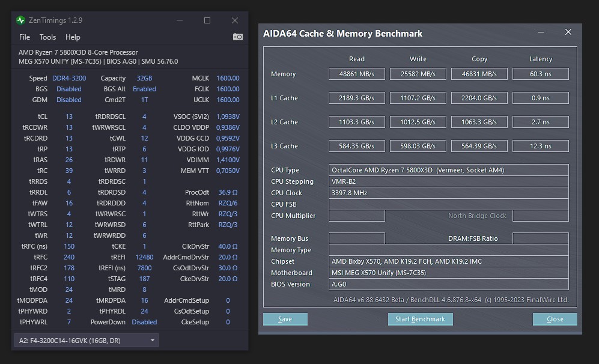Open the File menu in ZenTimings
Image resolution: width=599 pixels, height=364 pixels.
25,37
